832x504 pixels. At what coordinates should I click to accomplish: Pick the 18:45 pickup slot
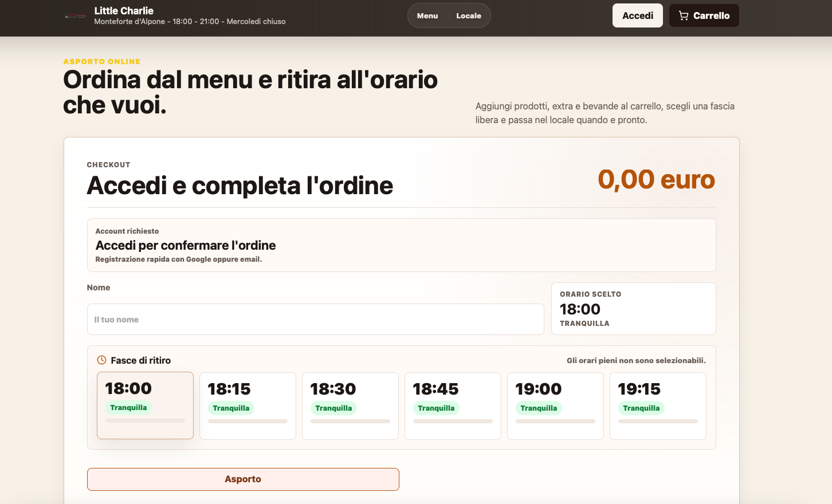(453, 406)
